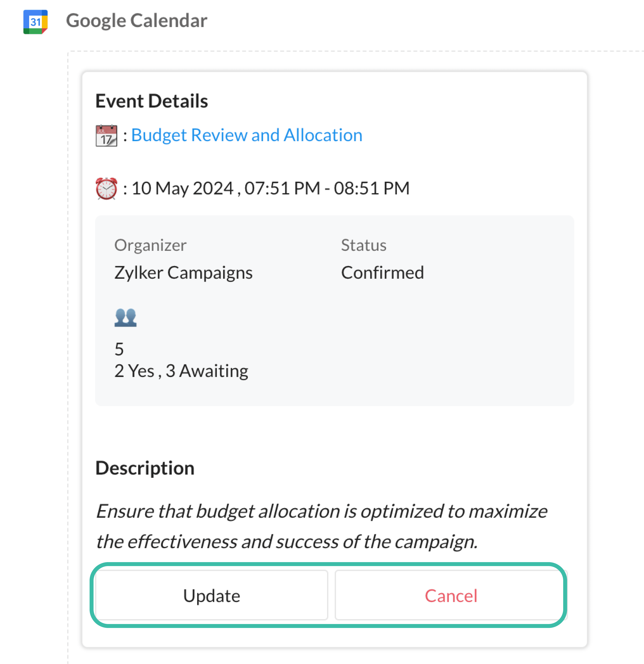644x664 pixels.
Task: Click the description line ending with campaign
Action: pos(287,541)
